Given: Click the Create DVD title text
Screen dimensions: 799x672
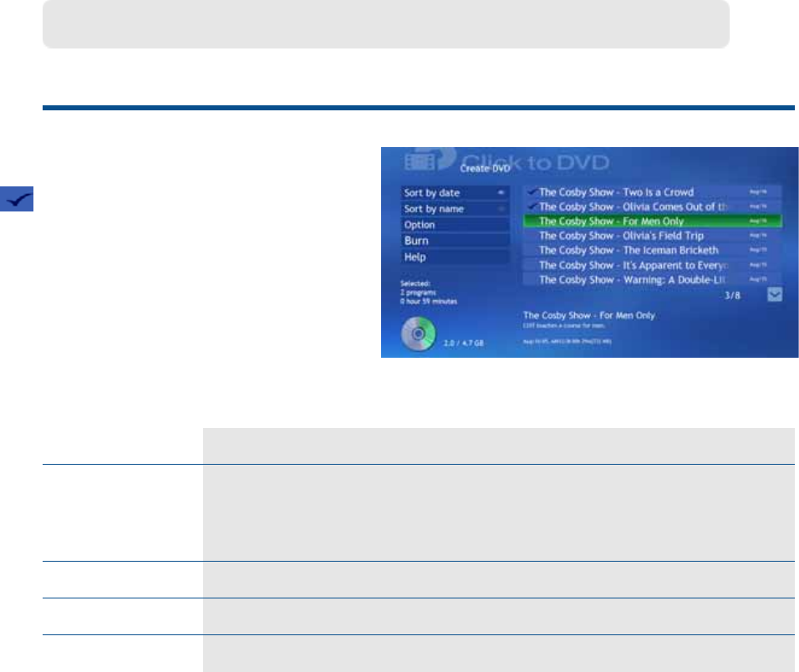Looking at the screenshot, I should [485, 169].
